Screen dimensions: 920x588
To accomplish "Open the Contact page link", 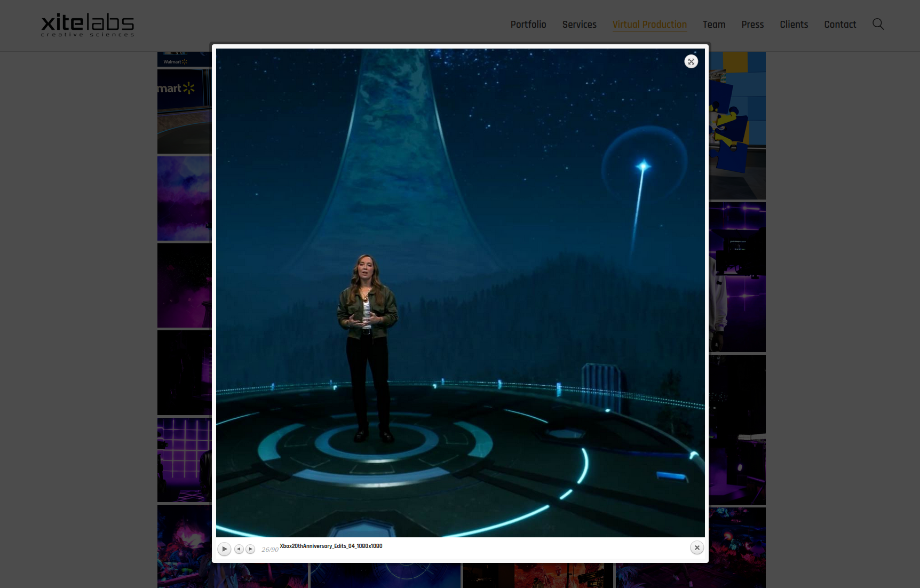I will coord(840,25).
